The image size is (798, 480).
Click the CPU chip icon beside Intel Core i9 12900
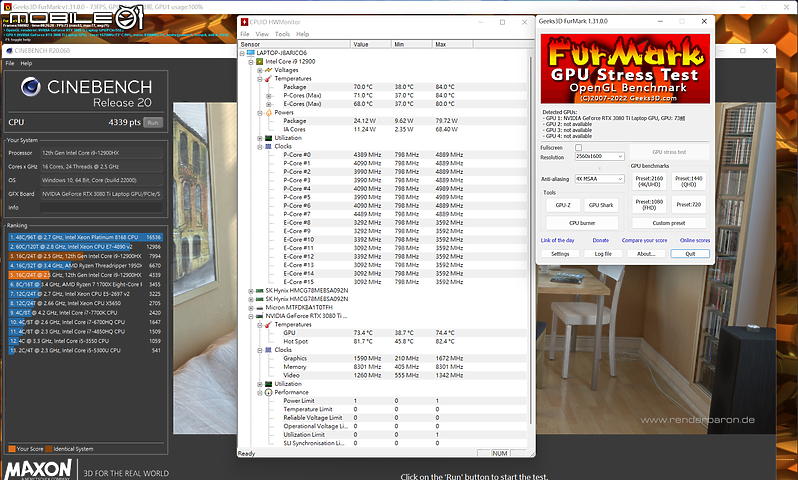pos(260,62)
